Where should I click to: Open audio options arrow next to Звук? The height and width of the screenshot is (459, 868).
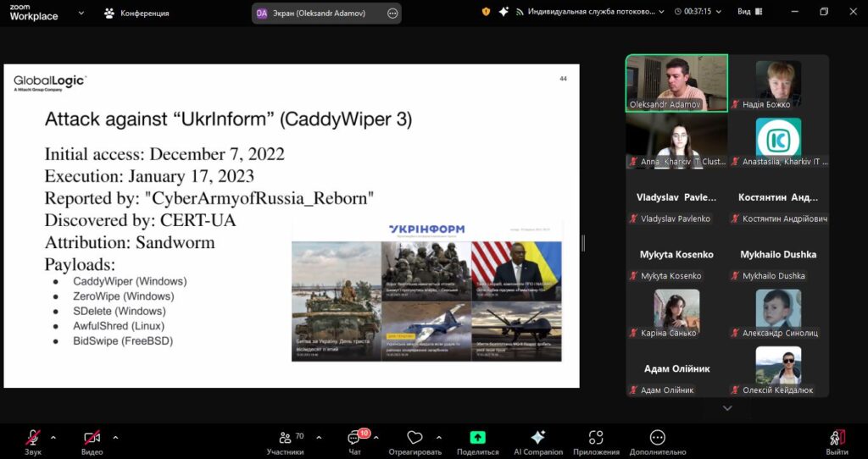[x=53, y=438]
